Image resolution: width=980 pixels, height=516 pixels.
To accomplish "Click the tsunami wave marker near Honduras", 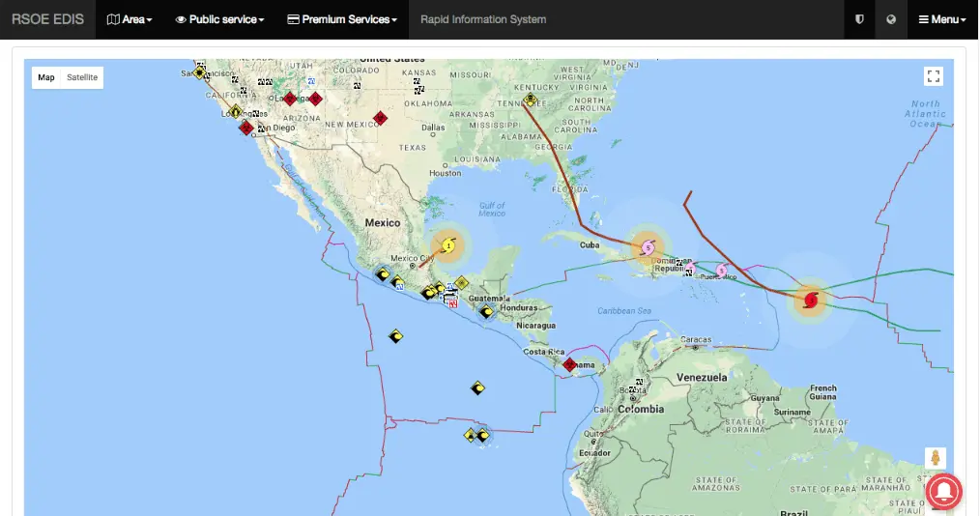I will (x=487, y=311).
